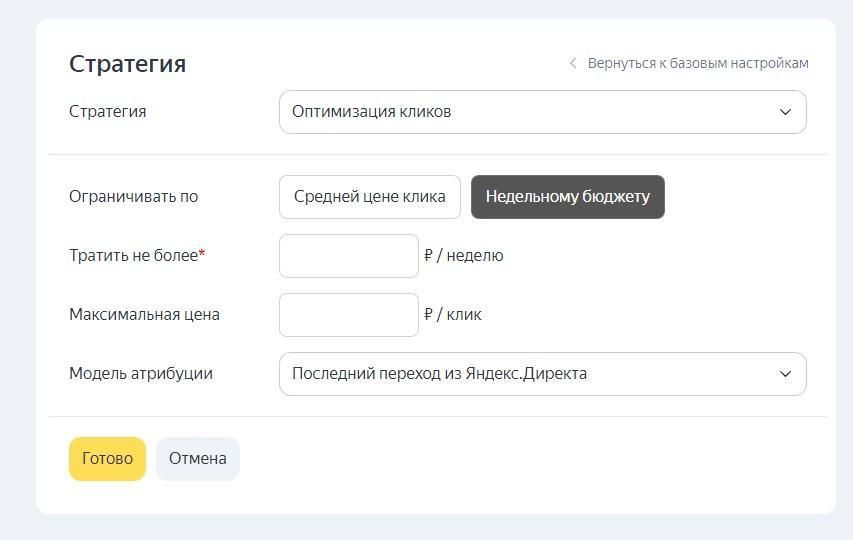Screen dimensions: 853x540
Task: Click the back chevron before Вернуться к базовым настройкам
Action: tap(573, 63)
